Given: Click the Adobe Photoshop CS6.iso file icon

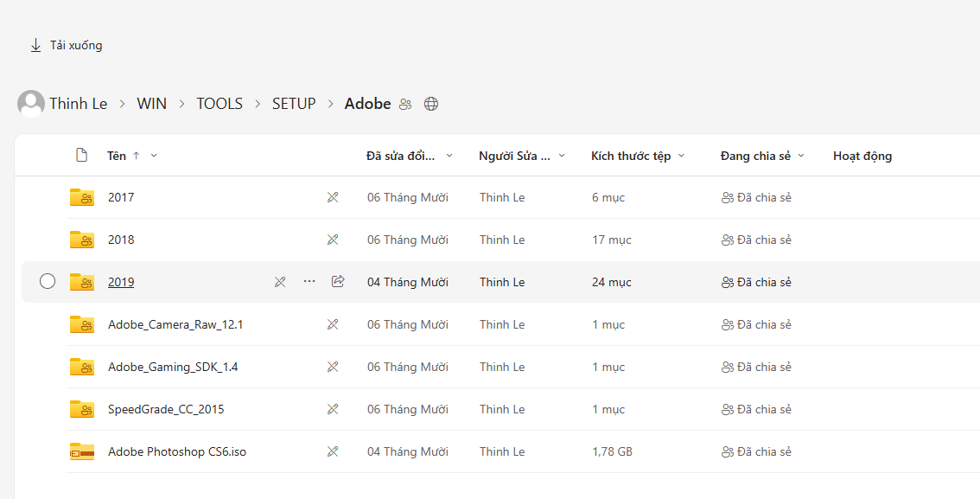Looking at the screenshot, I should [82, 451].
